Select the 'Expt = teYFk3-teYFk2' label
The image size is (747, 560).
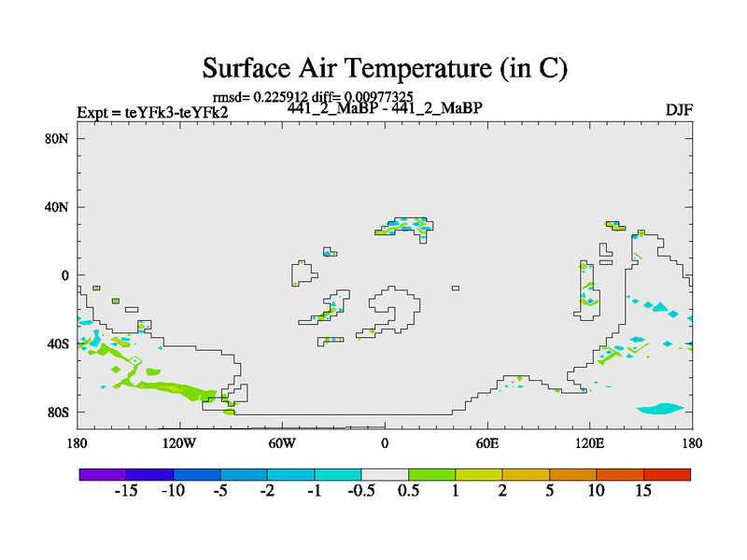(x=152, y=113)
